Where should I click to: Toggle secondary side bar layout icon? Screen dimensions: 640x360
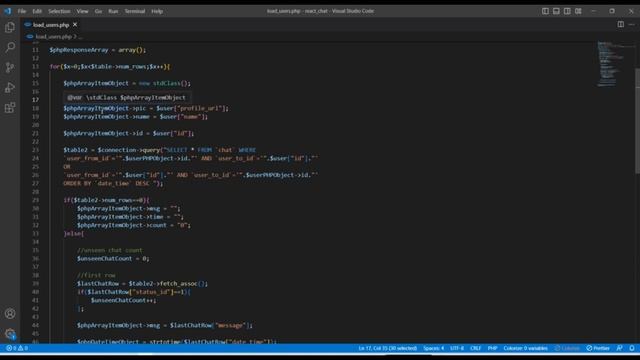click(x=567, y=11)
